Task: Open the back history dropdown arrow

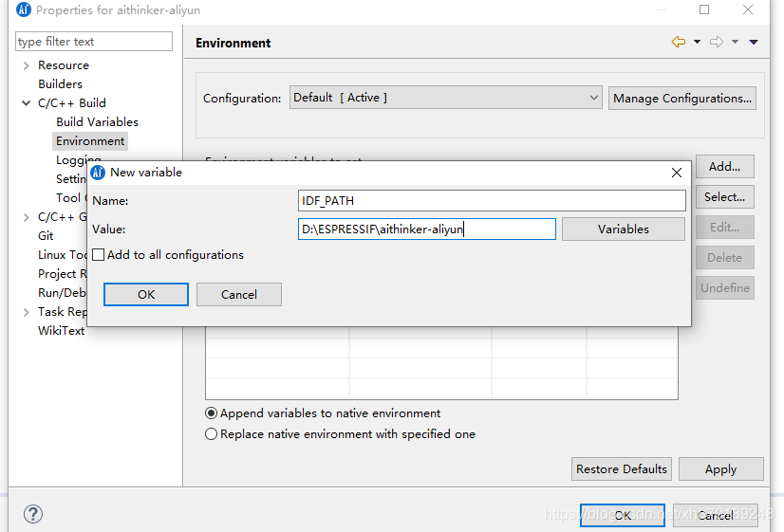Action: [697, 42]
